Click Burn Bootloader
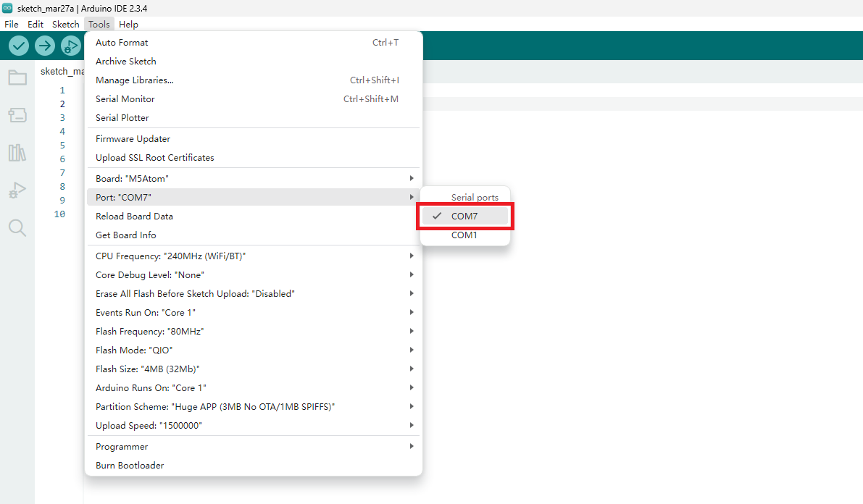Image resolution: width=863 pixels, height=504 pixels. pos(130,465)
